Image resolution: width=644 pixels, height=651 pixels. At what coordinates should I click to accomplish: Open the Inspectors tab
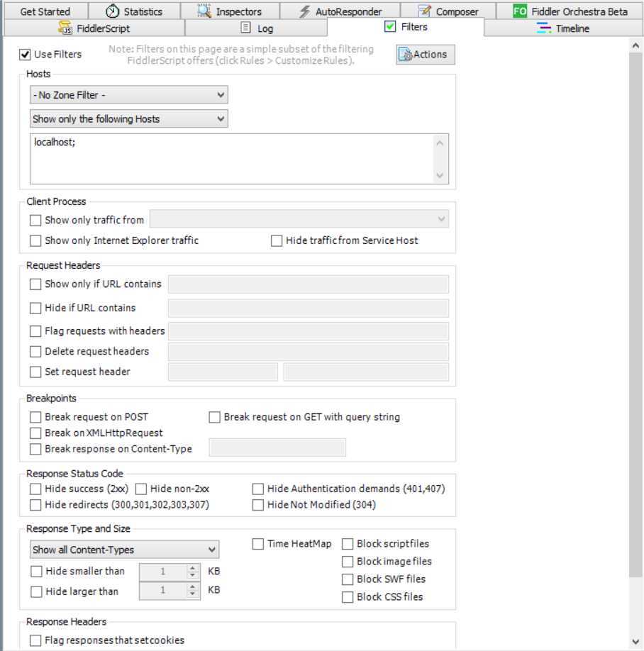pyautogui.click(x=230, y=11)
